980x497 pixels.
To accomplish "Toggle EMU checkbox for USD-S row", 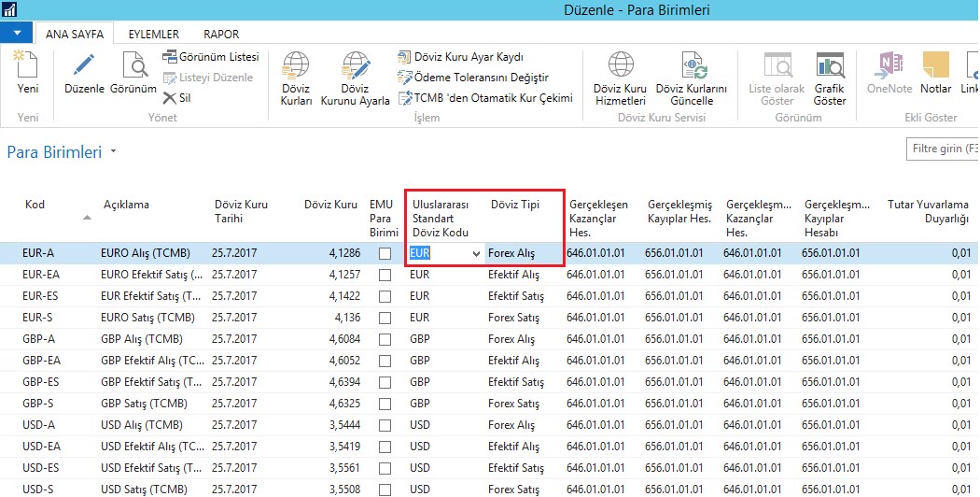I will [385, 490].
